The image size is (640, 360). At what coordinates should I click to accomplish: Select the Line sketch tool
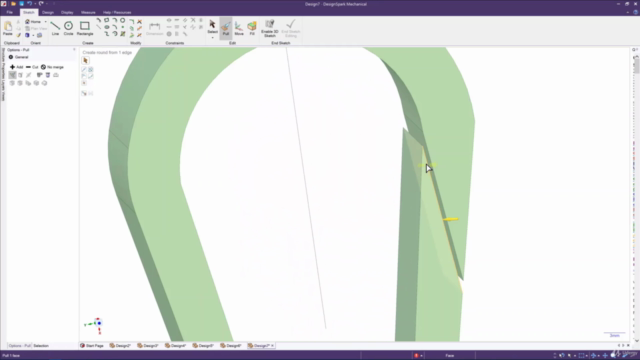click(55, 28)
